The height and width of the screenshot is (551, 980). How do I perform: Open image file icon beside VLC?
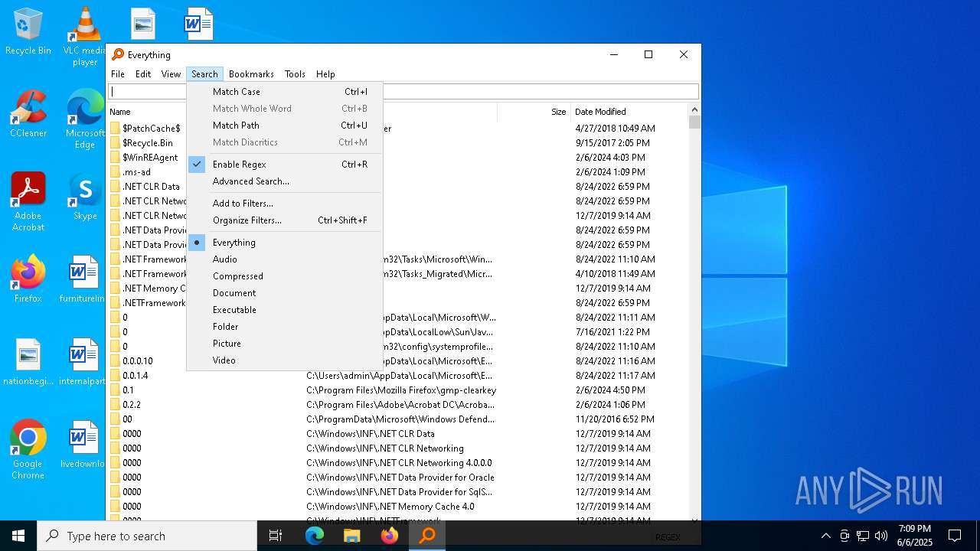click(143, 24)
